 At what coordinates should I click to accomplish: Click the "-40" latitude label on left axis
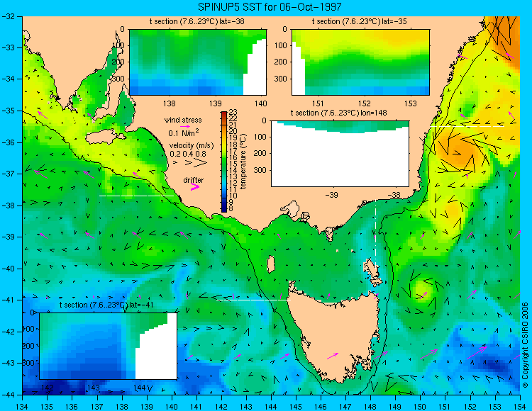pyautogui.click(x=8, y=269)
